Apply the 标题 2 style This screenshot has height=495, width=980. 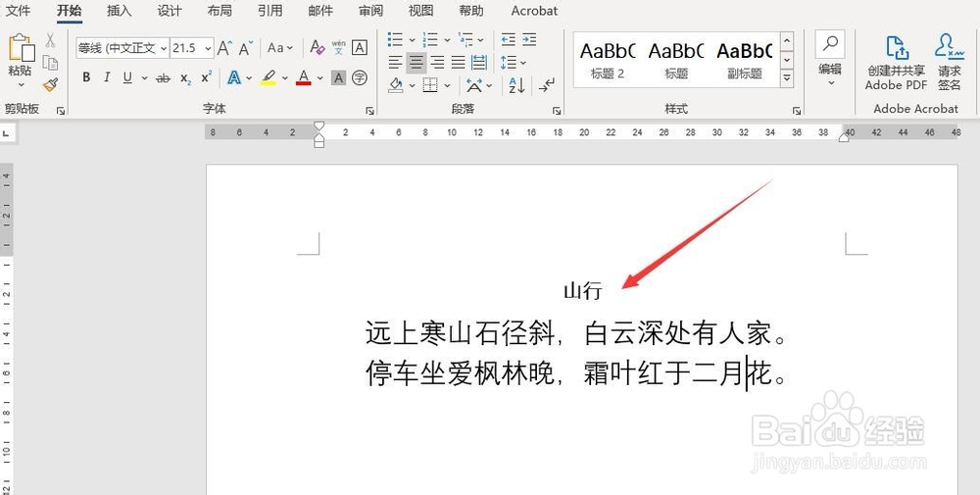click(x=608, y=60)
